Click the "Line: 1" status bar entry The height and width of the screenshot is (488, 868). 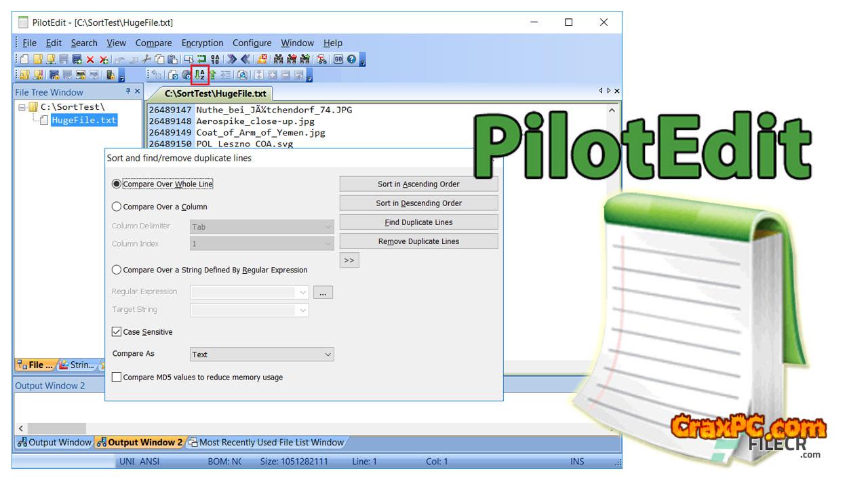point(364,462)
